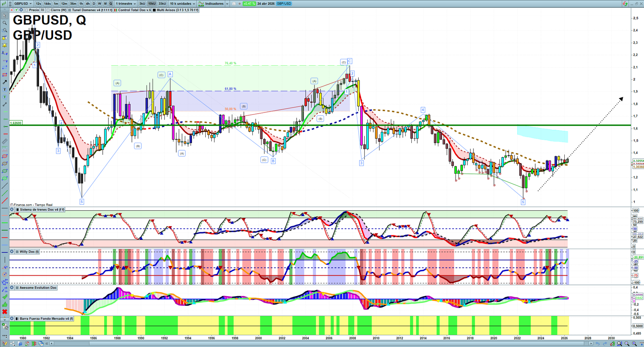The height and width of the screenshot is (347, 644).
Task: Open the 10 k unidades dropdown
Action: point(182,4)
